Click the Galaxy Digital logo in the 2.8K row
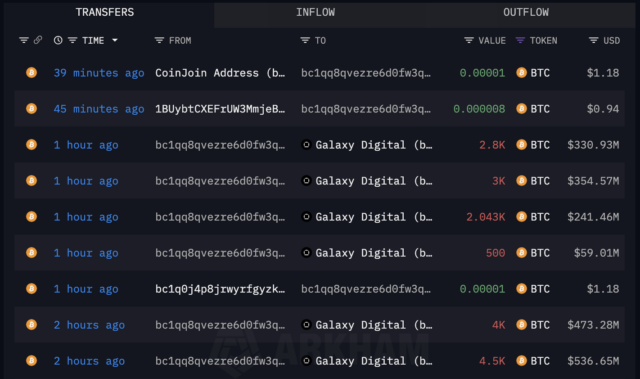 (x=306, y=144)
